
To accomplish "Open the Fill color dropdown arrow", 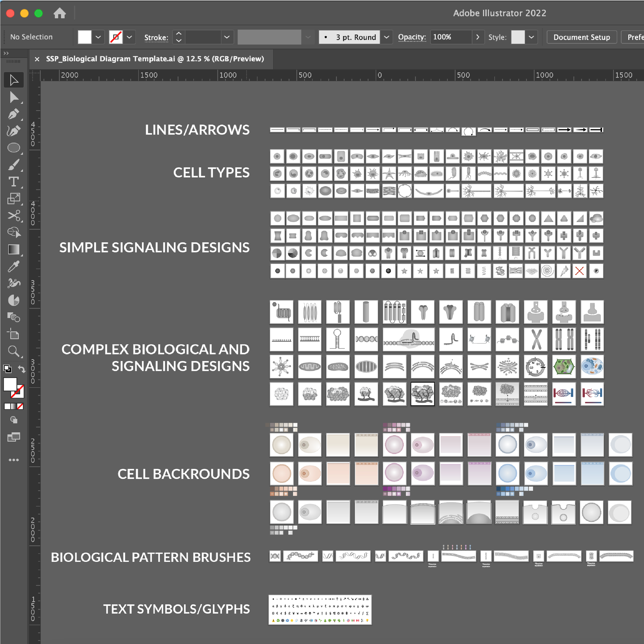I will click(98, 37).
